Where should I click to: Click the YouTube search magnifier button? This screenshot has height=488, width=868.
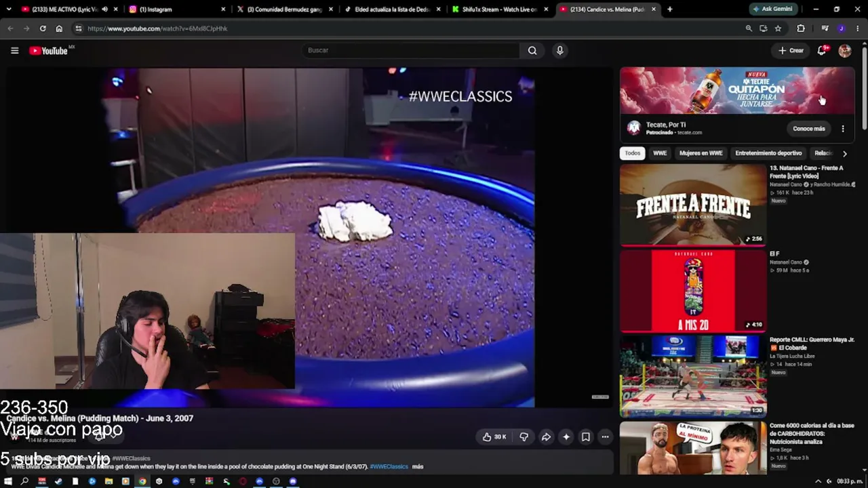(x=532, y=50)
